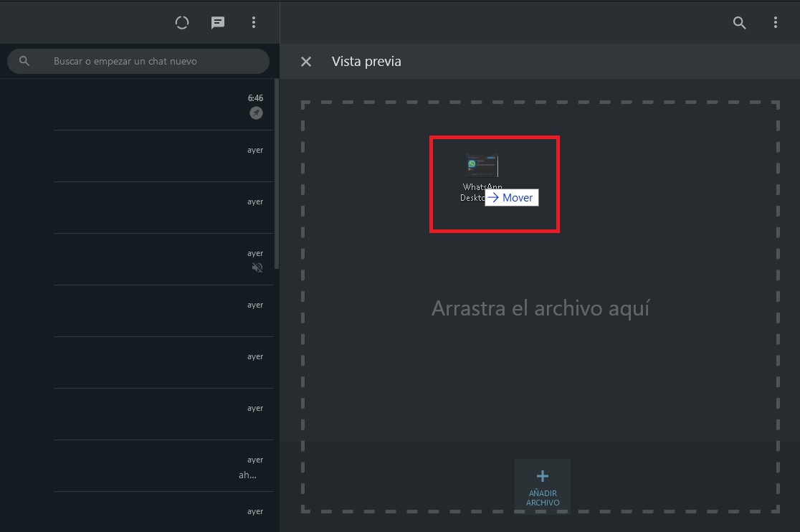The height and width of the screenshot is (532, 800).
Task: Open the conversation header three-dot menu
Action: (x=775, y=22)
